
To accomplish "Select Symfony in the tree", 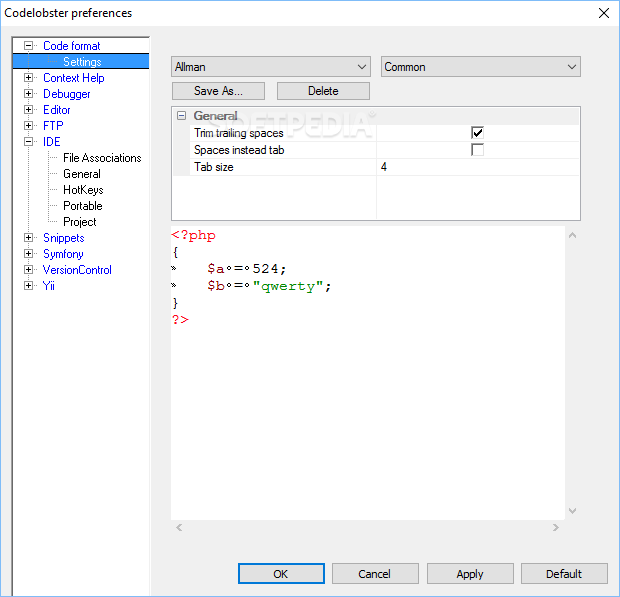I will [63, 254].
